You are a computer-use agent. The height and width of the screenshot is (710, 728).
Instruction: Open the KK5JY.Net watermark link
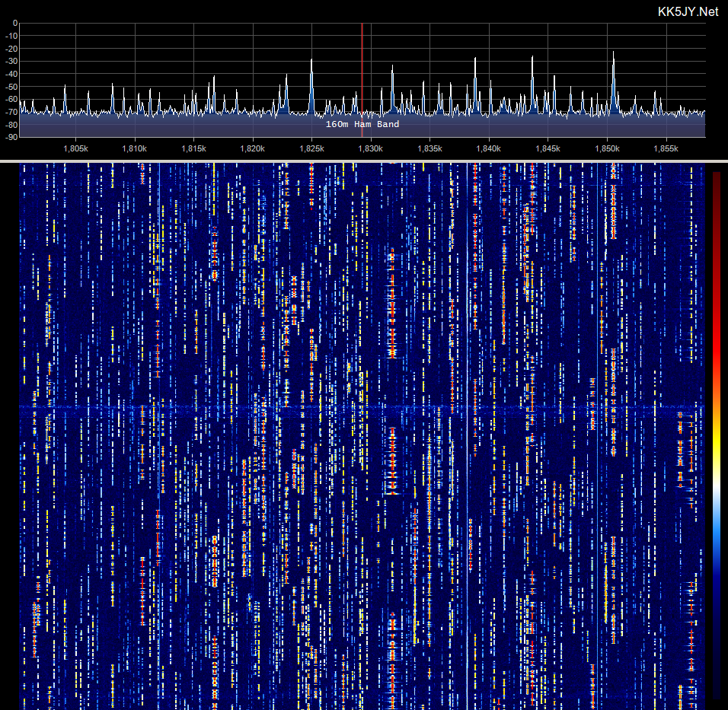click(x=688, y=11)
